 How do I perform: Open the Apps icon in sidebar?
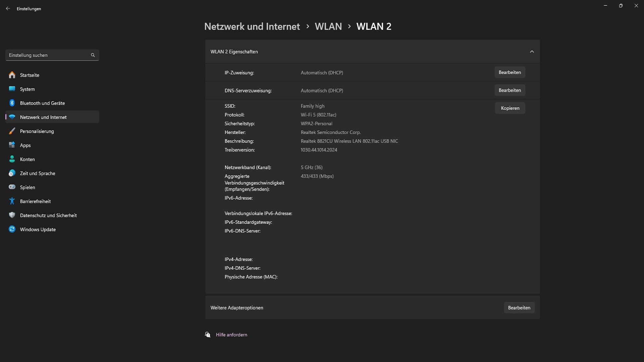pos(12,145)
